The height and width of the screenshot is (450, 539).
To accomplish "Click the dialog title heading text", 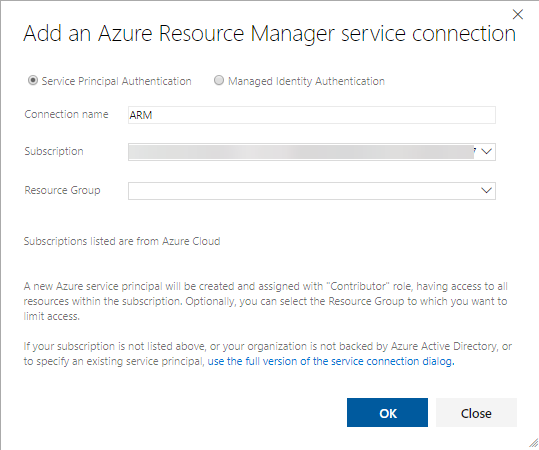I will pyautogui.click(x=270, y=34).
